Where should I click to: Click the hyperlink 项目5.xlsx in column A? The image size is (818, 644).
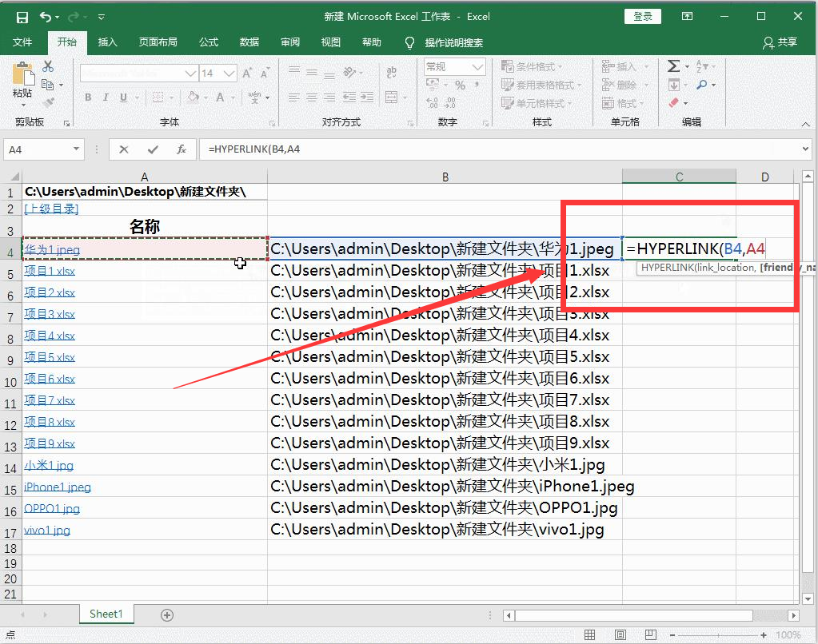(x=50, y=358)
